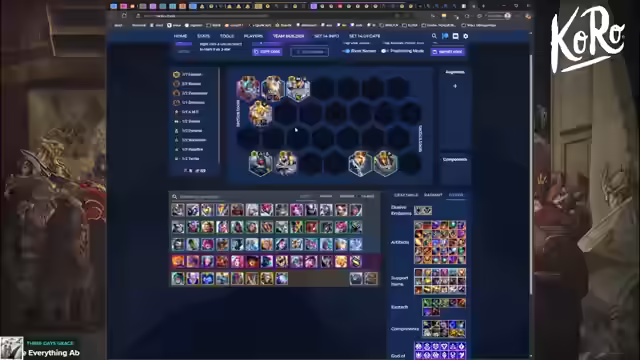Image resolution: width=640 pixels, height=360 pixels.
Task: Switch to the Craftable items tab
Action: (406, 195)
